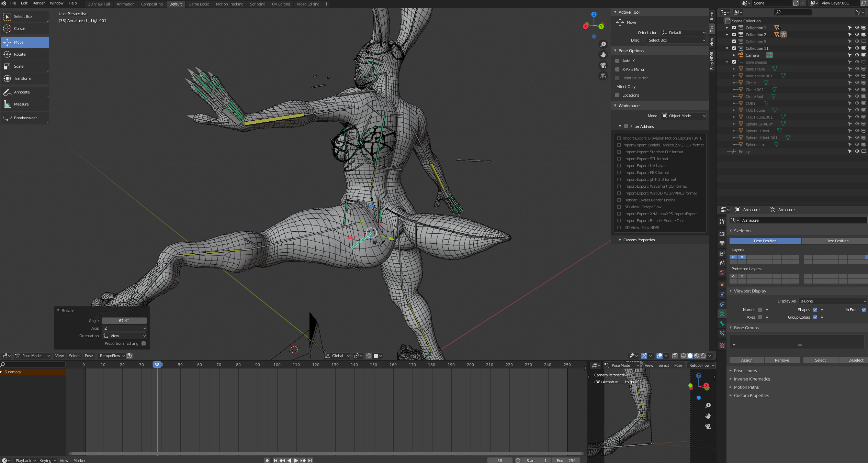Enable X-Axis Mirror option
Viewport: 868px width, 463px height.
pos(617,69)
